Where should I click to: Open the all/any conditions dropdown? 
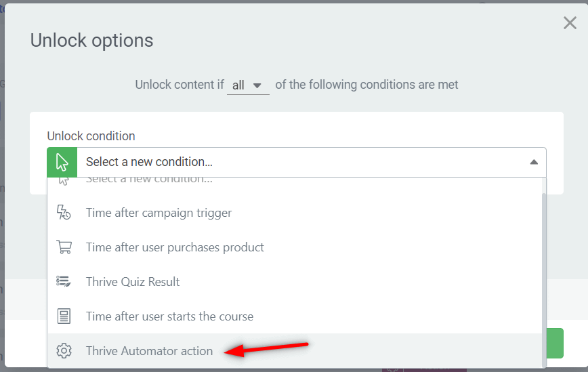coord(247,85)
